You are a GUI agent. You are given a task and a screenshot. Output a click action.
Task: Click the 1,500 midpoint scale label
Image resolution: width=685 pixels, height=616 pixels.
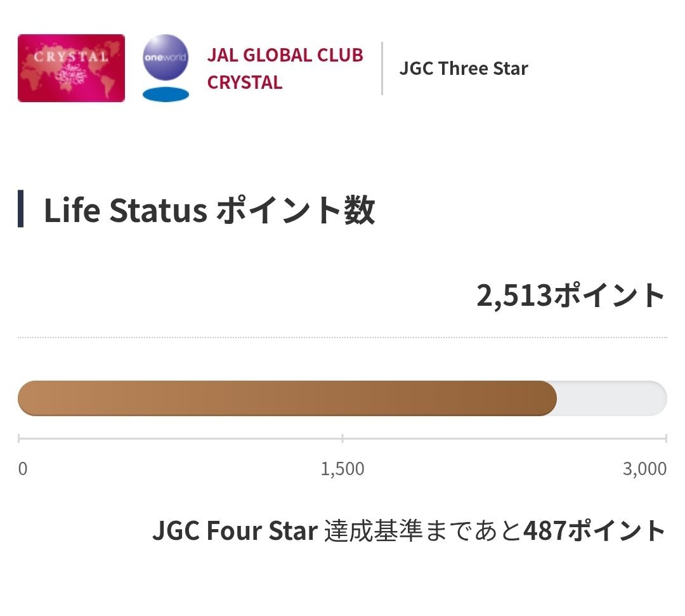[342, 469]
